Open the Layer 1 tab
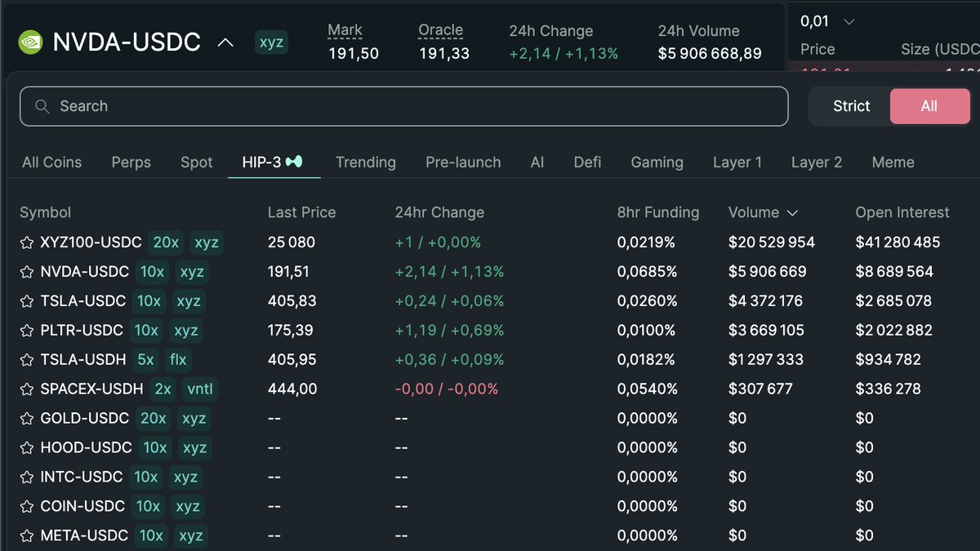The width and height of the screenshot is (980, 551). click(x=737, y=162)
